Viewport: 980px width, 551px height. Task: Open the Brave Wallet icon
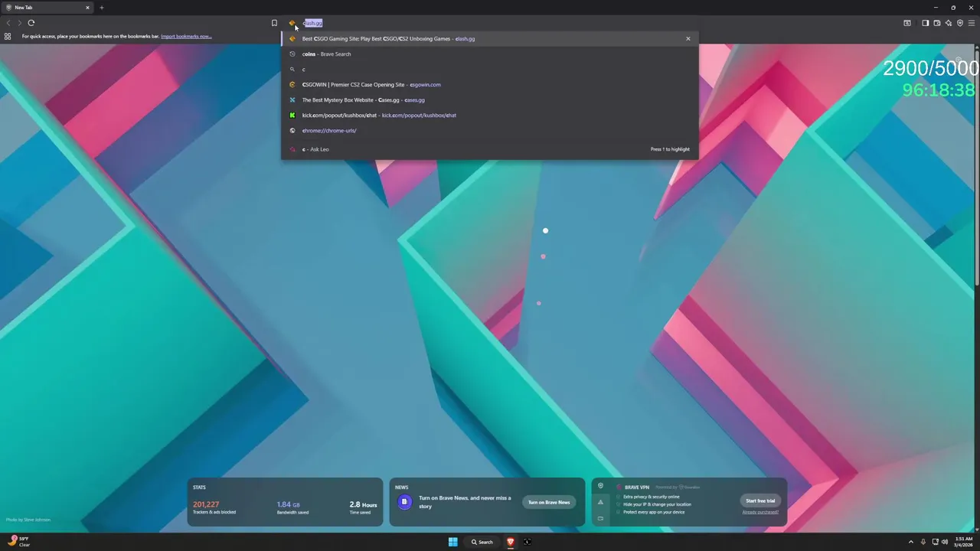click(936, 23)
